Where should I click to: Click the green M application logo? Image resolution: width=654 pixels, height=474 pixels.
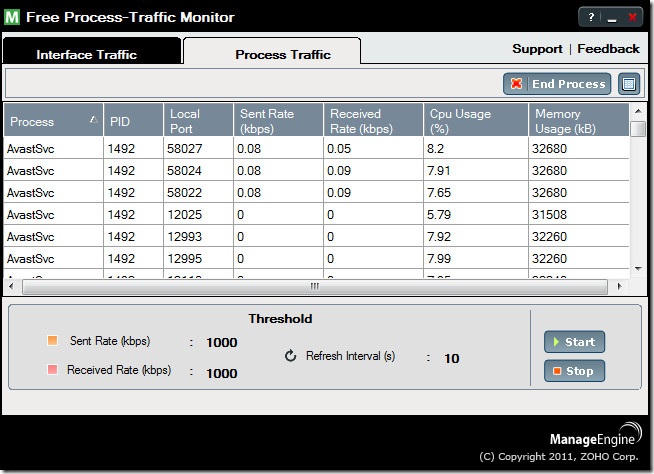click(12, 17)
